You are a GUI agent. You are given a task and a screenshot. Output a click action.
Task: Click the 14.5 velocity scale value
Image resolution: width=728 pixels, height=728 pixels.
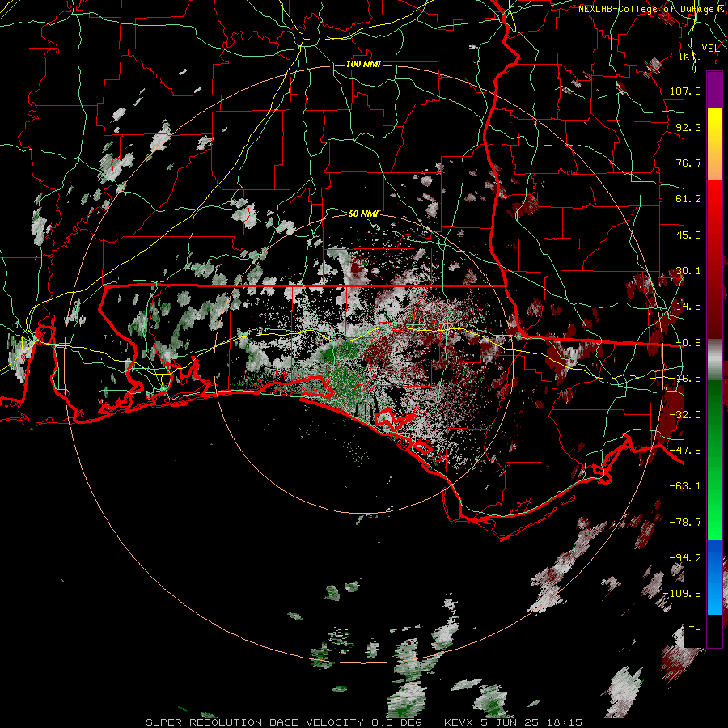(x=688, y=307)
